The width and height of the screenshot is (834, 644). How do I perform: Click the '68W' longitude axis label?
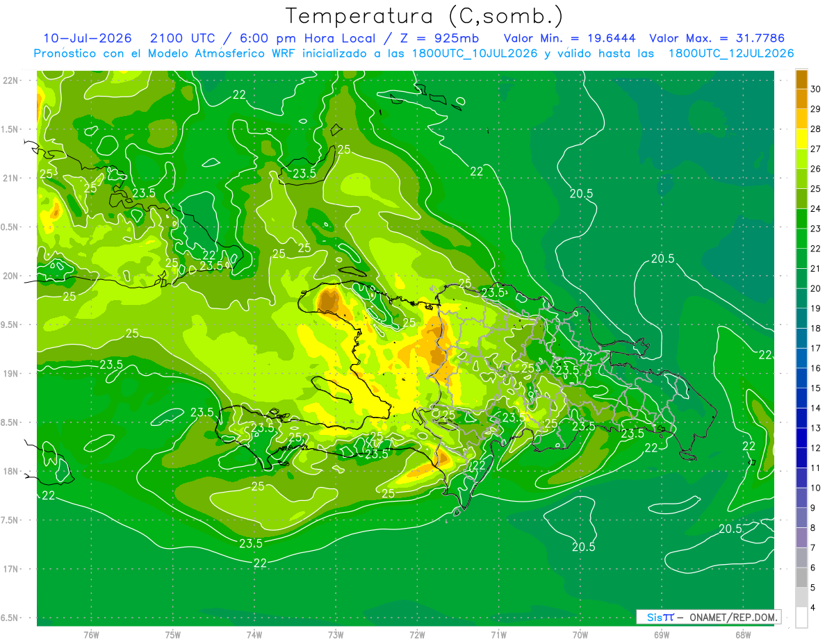point(743,635)
